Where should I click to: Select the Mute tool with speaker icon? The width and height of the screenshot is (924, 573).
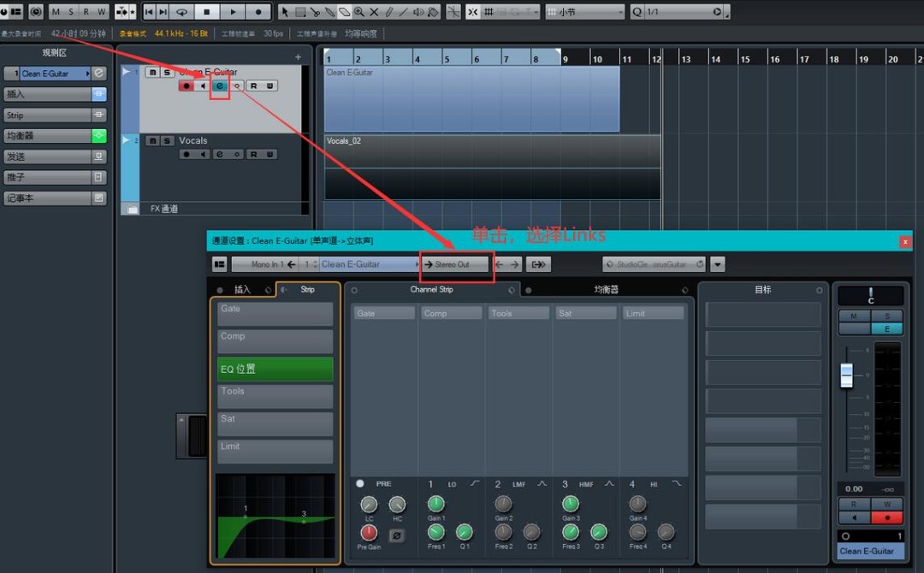[x=418, y=12]
